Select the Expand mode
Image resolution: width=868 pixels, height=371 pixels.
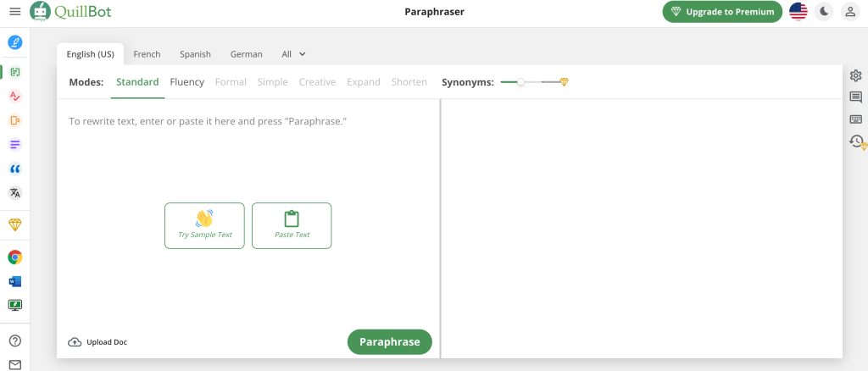364,82
